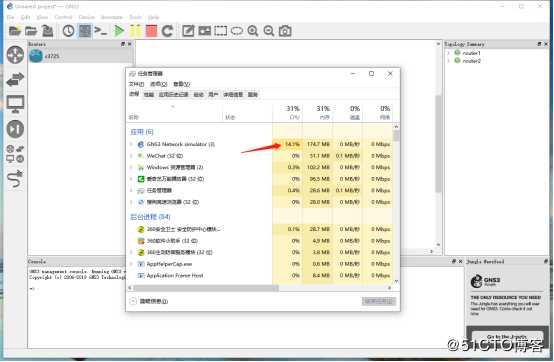This screenshot has height=362, width=554.
Task: Select the Draw ellipse tool
Action: pos(237,31)
